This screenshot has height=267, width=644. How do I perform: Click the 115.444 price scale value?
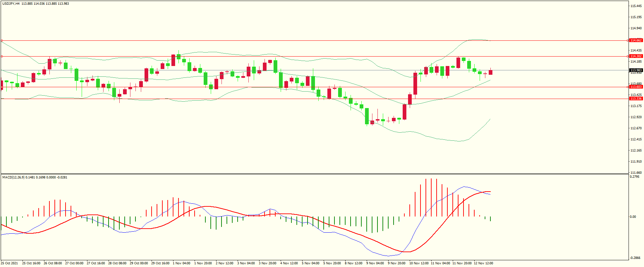636,6
